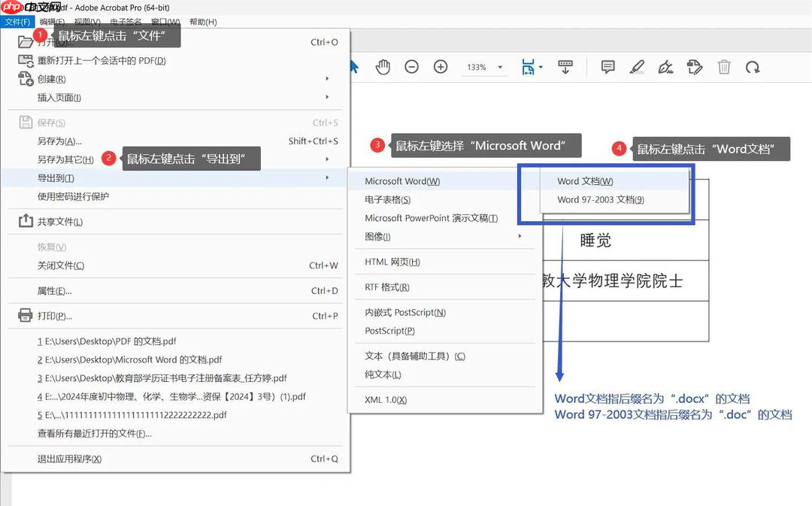Select the highlighter tool
The height and width of the screenshot is (506, 812).
[636, 67]
